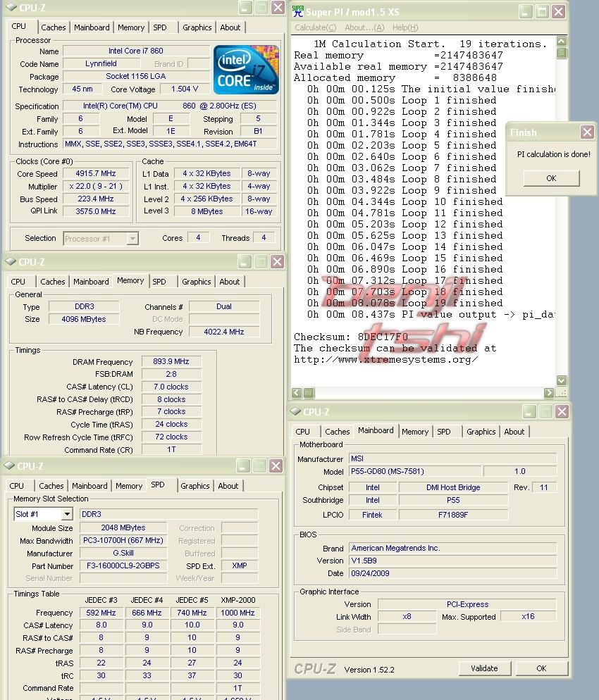Click part number F3-16000CL9-2GBPS
599x700 pixels.
[123, 565]
